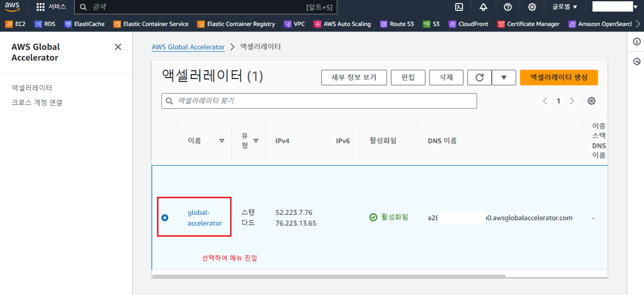Screen dimensions: 644x295
Task: Click 세부 정보 보기 button
Action: [354, 78]
